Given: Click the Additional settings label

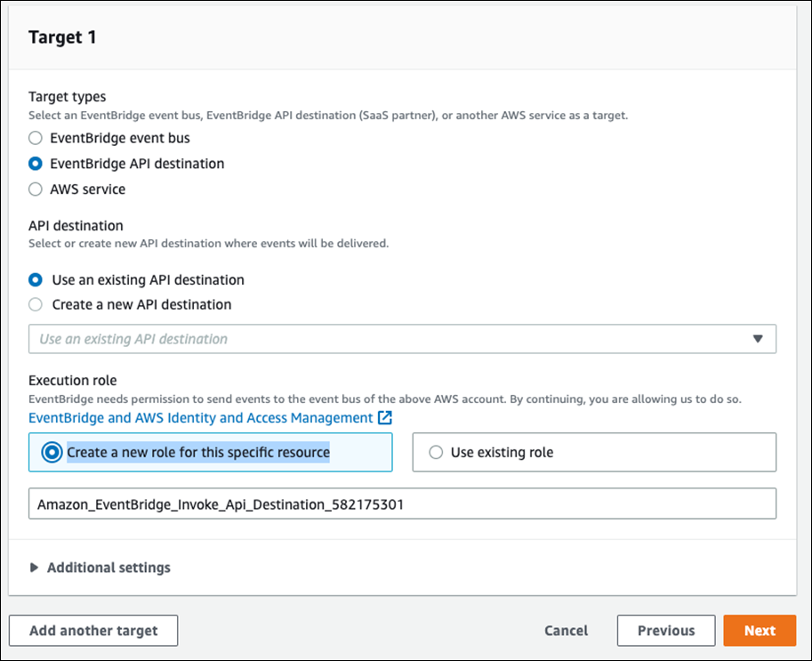Looking at the screenshot, I should click(109, 568).
